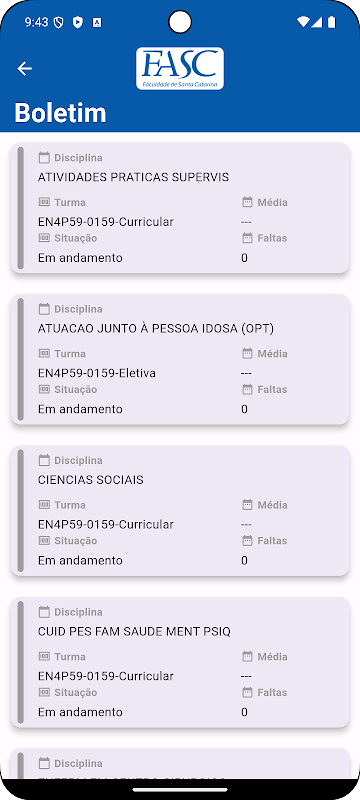Viewport: 360px width, 800px height.
Task: Tap the back arrow in header
Action: [24, 68]
